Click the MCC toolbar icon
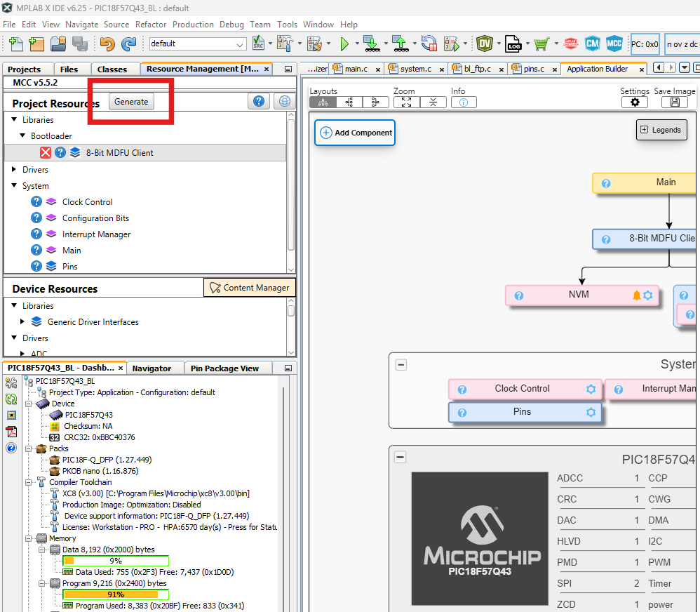Viewport: 700px width, 612px height. (x=614, y=44)
